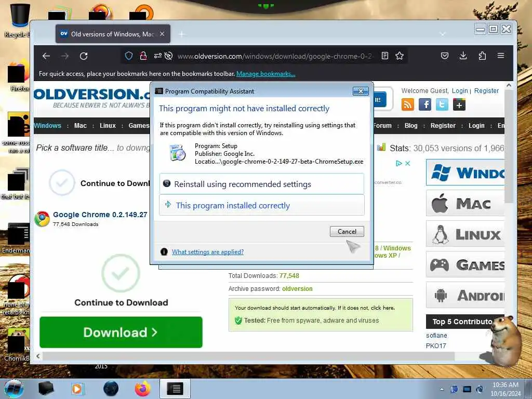
Task: Launch Firefox from the taskbar
Action: tap(143, 389)
